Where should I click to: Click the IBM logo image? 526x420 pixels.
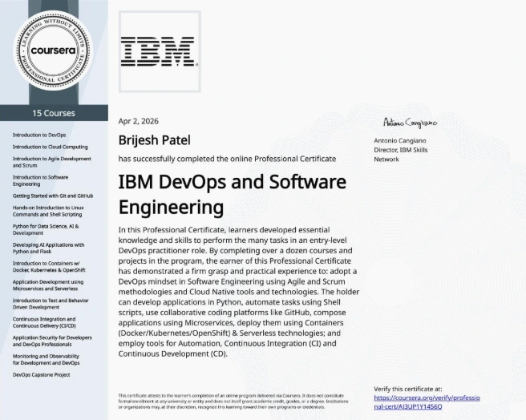pyautogui.click(x=160, y=51)
